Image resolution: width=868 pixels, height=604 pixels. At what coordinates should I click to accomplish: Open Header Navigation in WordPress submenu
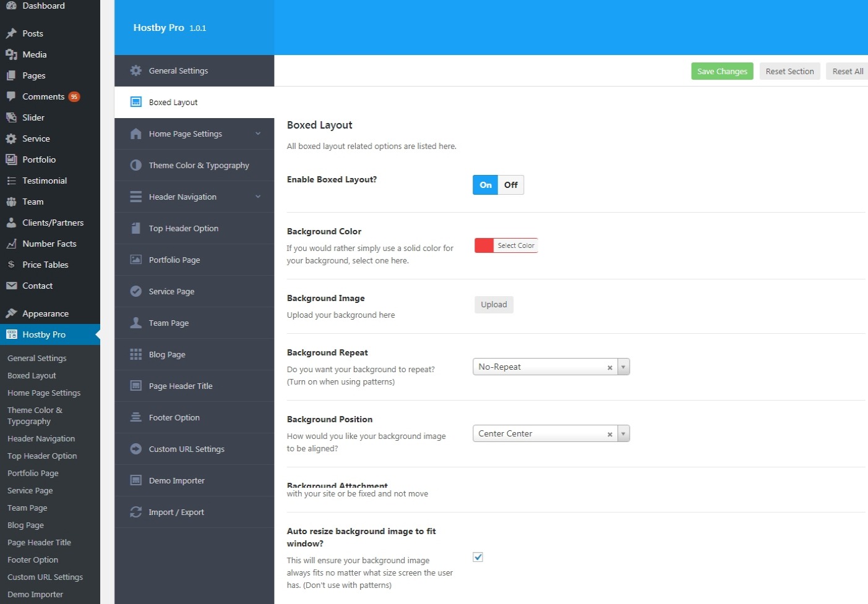[41, 438]
